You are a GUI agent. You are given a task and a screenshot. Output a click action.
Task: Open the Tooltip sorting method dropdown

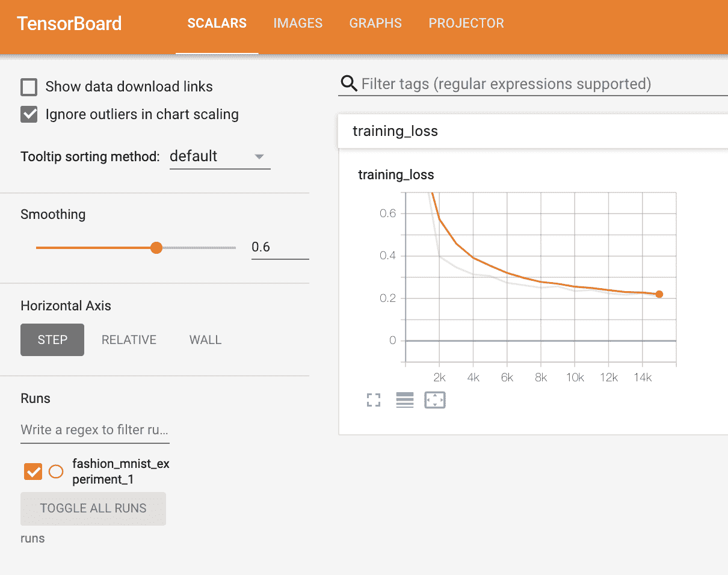220,156
